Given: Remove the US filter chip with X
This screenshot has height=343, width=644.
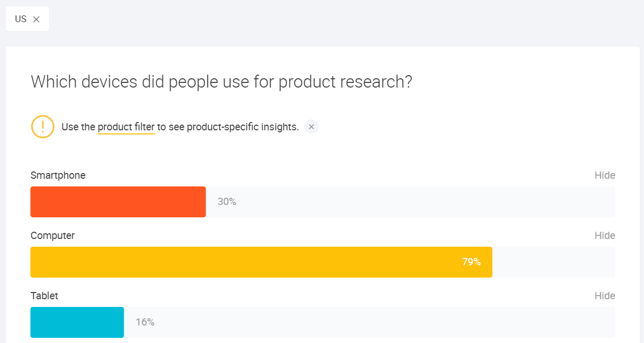Looking at the screenshot, I should [x=36, y=19].
